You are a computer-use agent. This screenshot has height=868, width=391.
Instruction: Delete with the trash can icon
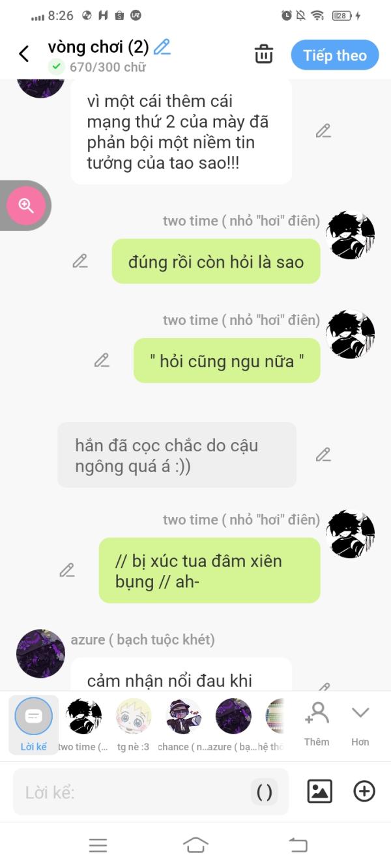pyautogui.click(x=264, y=54)
